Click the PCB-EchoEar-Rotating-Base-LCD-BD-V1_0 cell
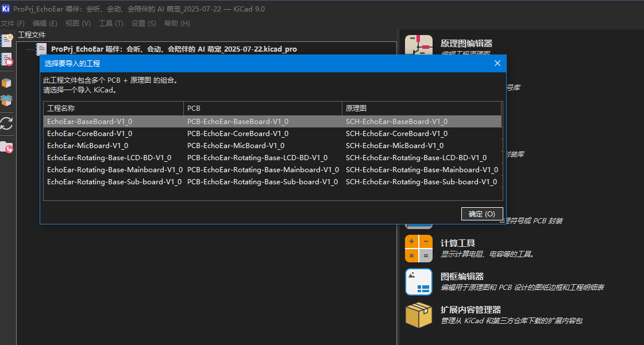Viewport: 644px width, 345px height. [257, 157]
